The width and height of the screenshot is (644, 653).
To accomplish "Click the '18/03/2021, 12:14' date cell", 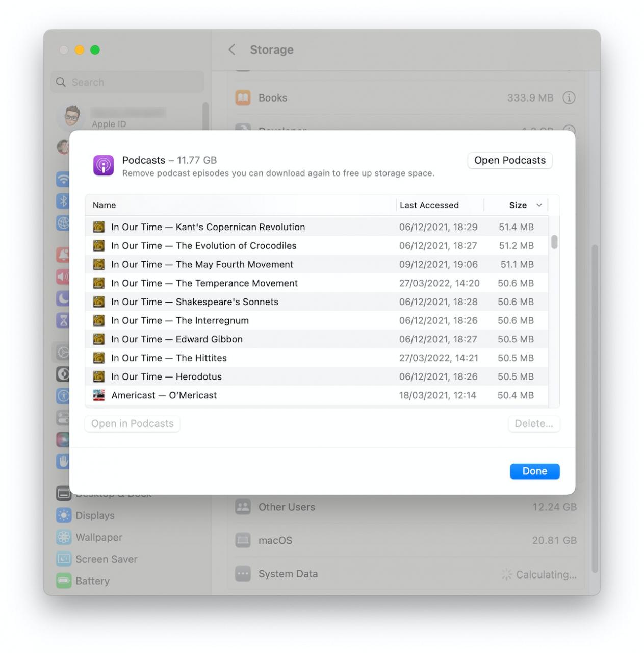I will (437, 395).
